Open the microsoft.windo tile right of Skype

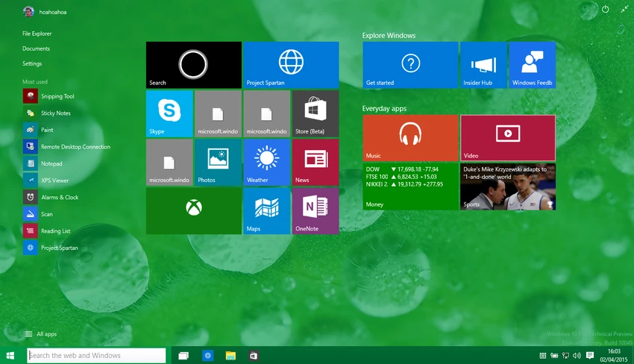(218, 113)
